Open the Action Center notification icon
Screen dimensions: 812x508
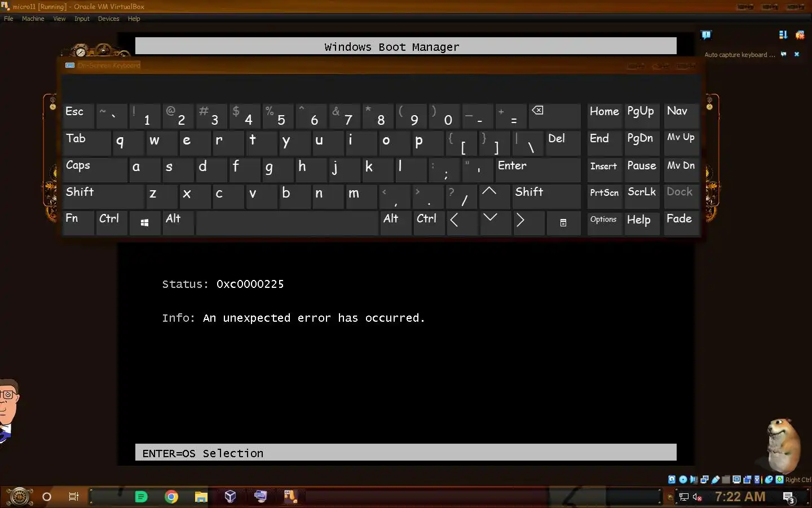point(789,497)
